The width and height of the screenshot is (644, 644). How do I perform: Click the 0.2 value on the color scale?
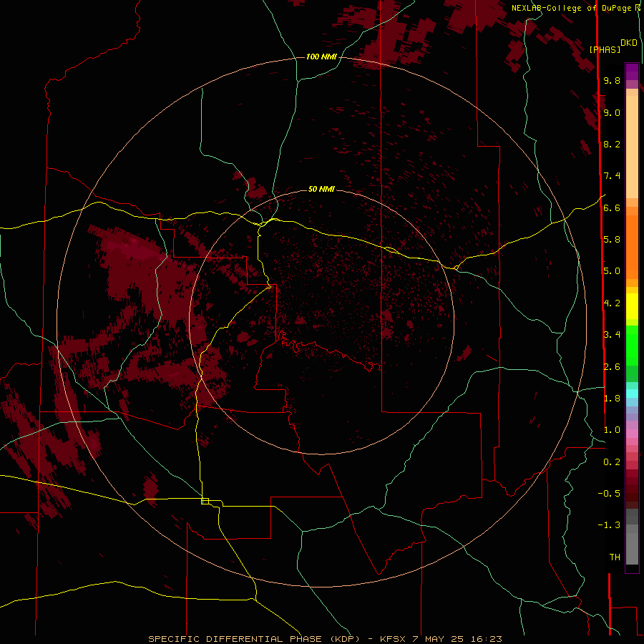[x=612, y=462]
